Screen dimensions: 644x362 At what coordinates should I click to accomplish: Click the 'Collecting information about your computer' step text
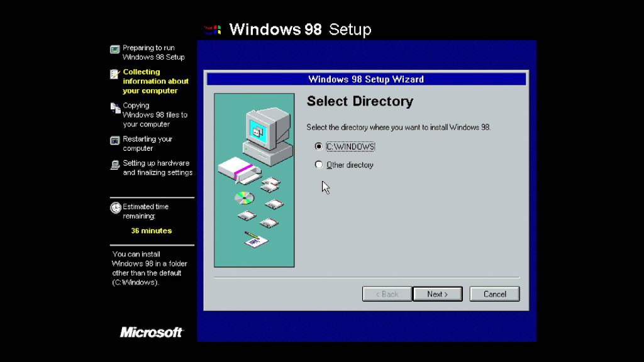point(156,81)
